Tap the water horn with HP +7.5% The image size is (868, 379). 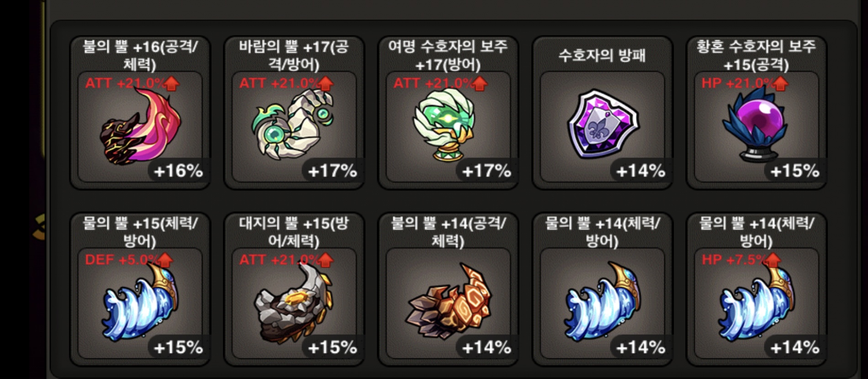(x=757, y=301)
